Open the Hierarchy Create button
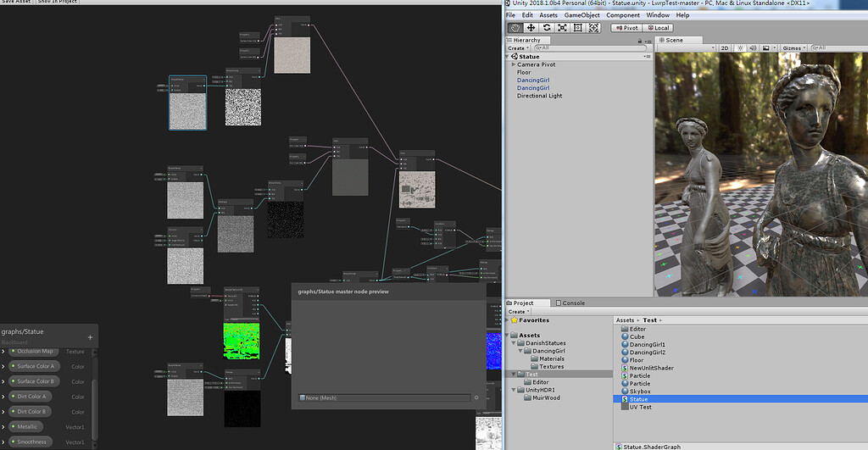This screenshot has height=450, width=868. click(518, 48)
